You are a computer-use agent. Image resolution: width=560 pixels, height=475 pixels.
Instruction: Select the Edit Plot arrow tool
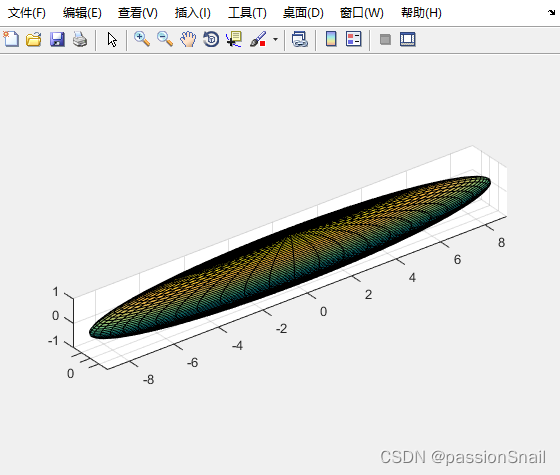pyautogui.click(x=112, y=39)
